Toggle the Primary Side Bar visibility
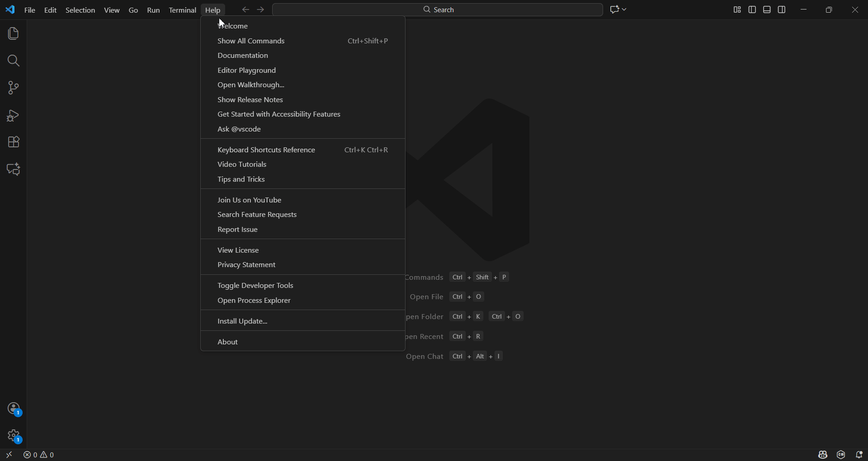 click(752, 9)
